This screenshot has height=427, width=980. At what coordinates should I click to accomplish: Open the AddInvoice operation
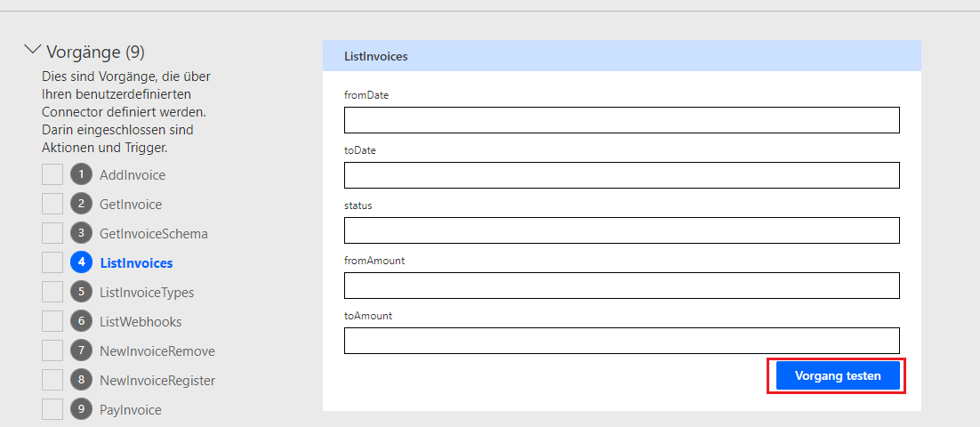(133, 175)
